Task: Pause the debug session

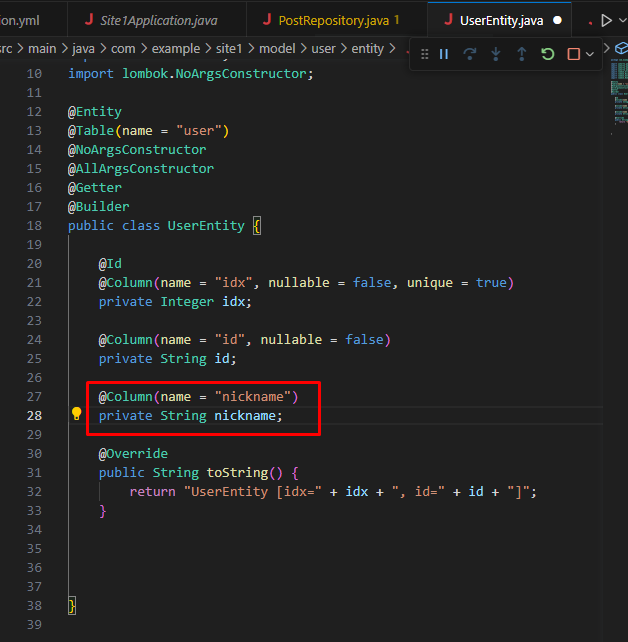Action: (444, 54)
